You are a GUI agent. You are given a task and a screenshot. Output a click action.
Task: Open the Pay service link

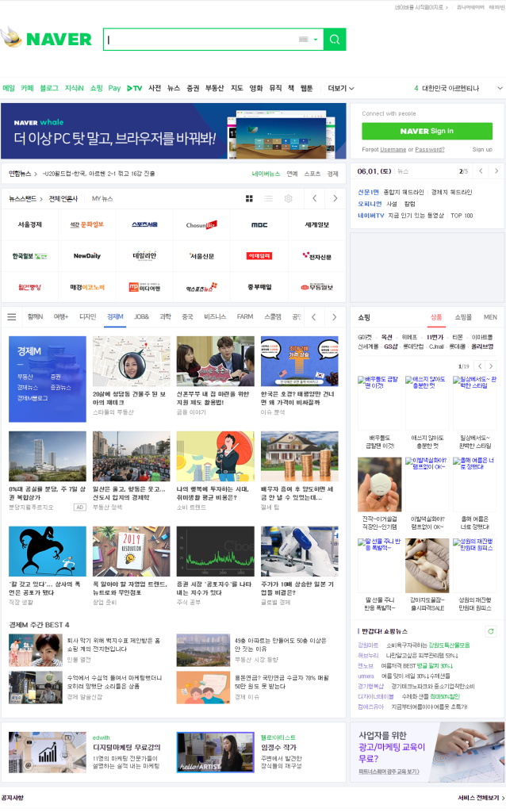(114, 88)
